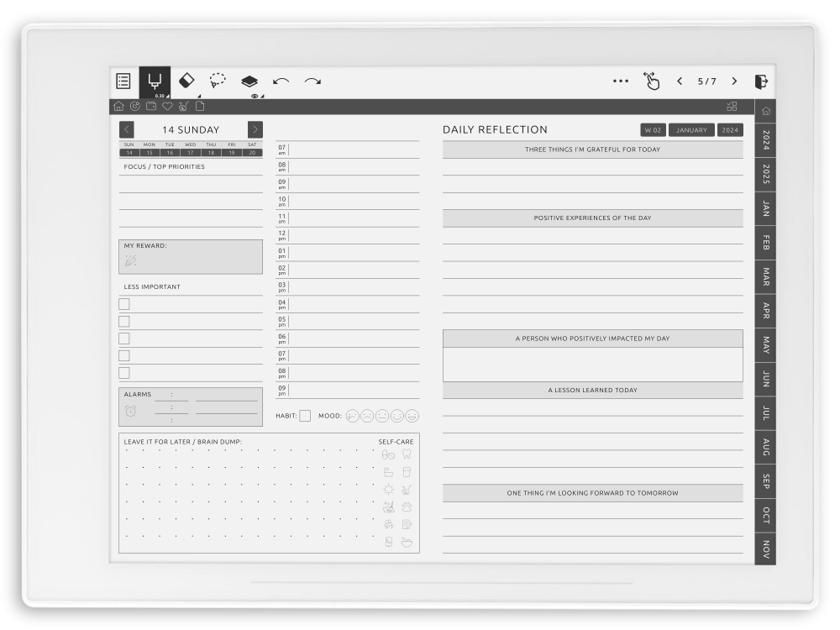Viewport: 840px width, 630px height.
Task: Redo the last stroke
Action: tap(312, 81)
